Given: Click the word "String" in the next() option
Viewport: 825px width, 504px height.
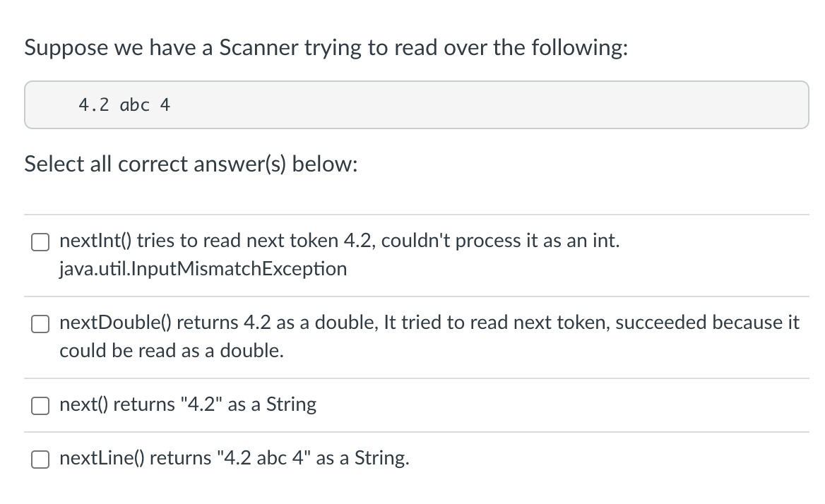Looking at the screenshot, I should tap(292, 404).
